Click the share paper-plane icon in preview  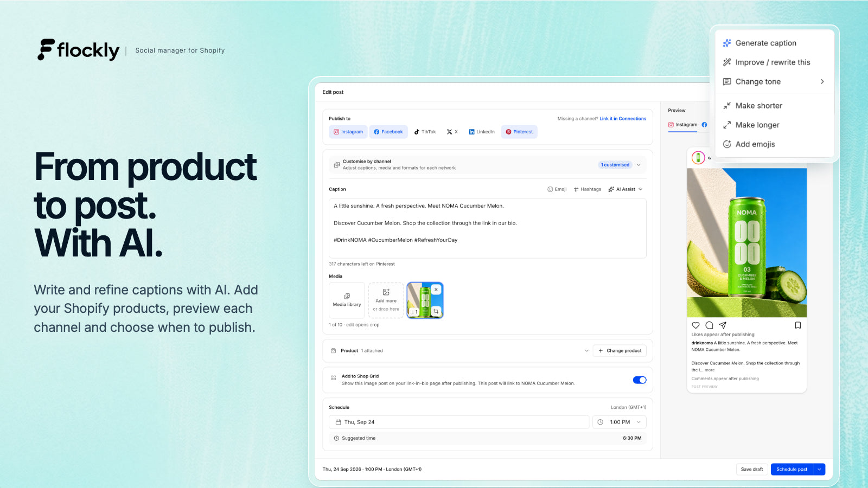coord(723,325)
